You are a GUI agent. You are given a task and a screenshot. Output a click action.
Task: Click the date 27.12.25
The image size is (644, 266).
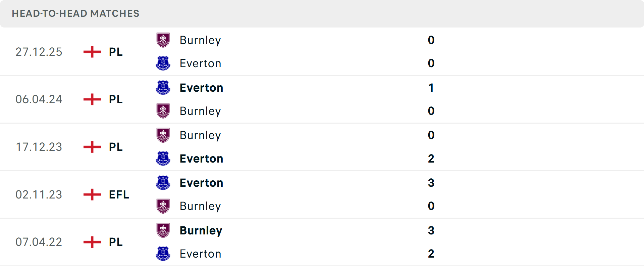39,52
